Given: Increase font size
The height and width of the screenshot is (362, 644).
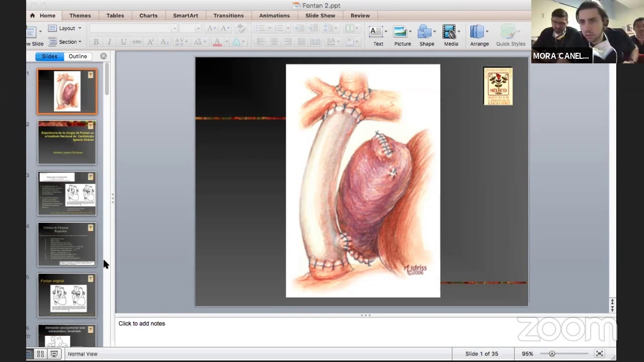Looking at the screenshot, I should click(211, 28).
